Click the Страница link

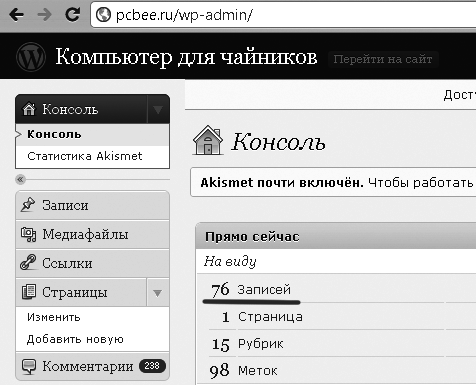[x=270, y=317]
